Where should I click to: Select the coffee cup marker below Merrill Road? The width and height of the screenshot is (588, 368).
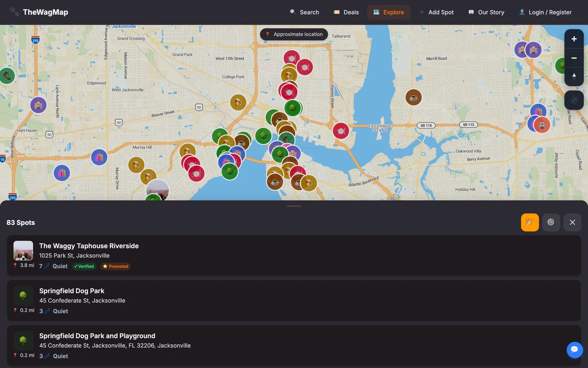[413, 97]
